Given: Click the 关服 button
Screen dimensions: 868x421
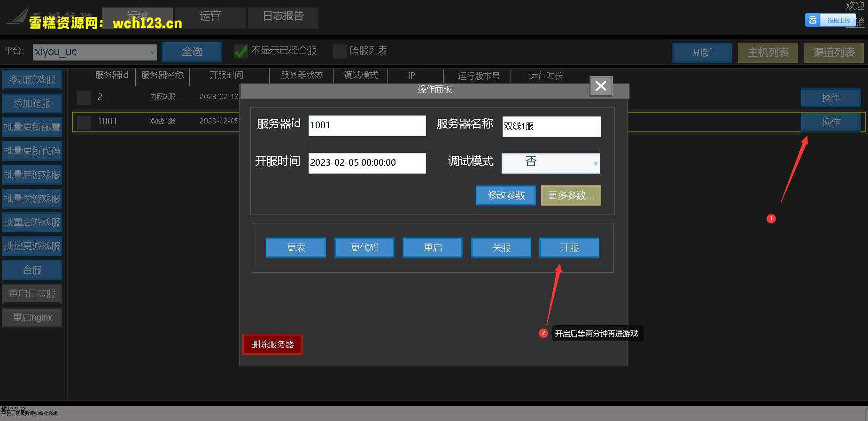Looking at the screenshot, I should coord(501,247).
